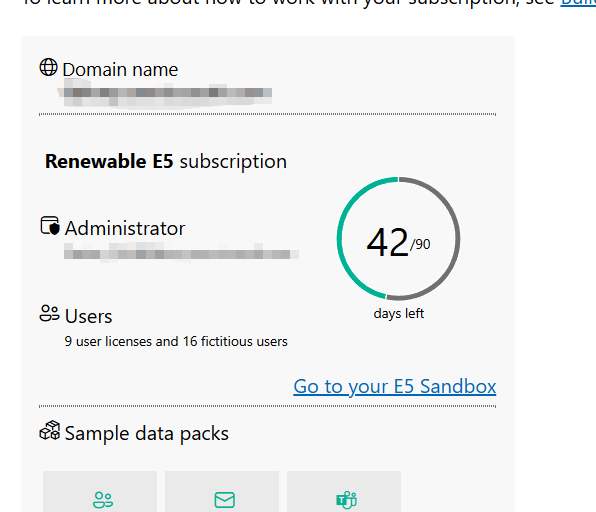
Task: Click the Sample data packs heading
Action: (x=147, y=434)
